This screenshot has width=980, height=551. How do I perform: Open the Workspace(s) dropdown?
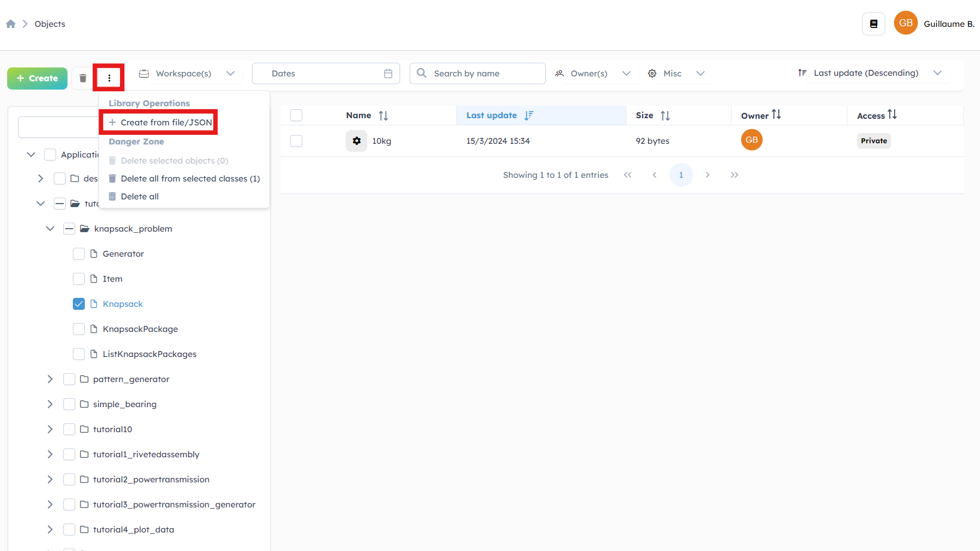pyautogui.click(x=187, y=73)
